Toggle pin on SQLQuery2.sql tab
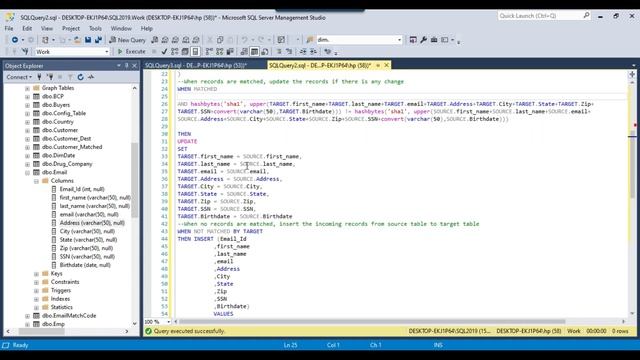The image size is (640, 360). click(x=378, y=65)
